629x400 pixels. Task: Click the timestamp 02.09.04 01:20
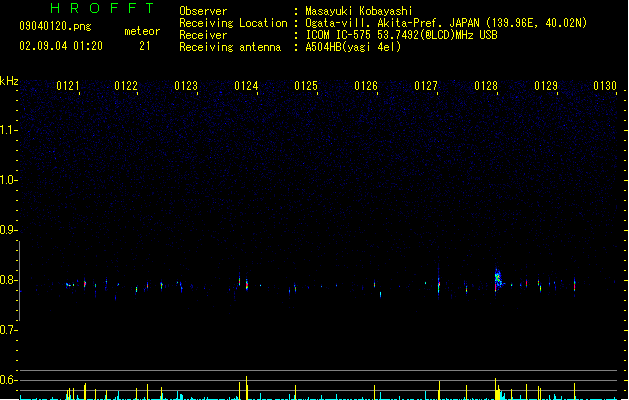click(x=61, y=46)
